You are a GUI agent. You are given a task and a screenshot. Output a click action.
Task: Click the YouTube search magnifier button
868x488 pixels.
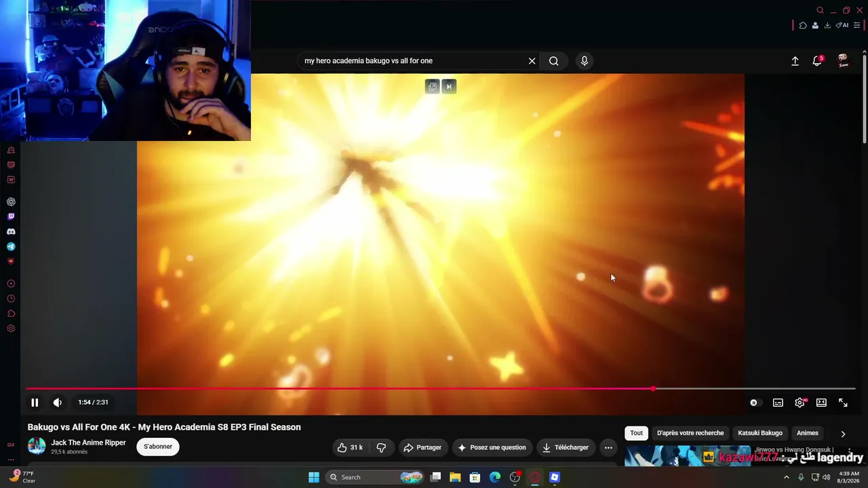pyautogui.click(x=554, y=61)
